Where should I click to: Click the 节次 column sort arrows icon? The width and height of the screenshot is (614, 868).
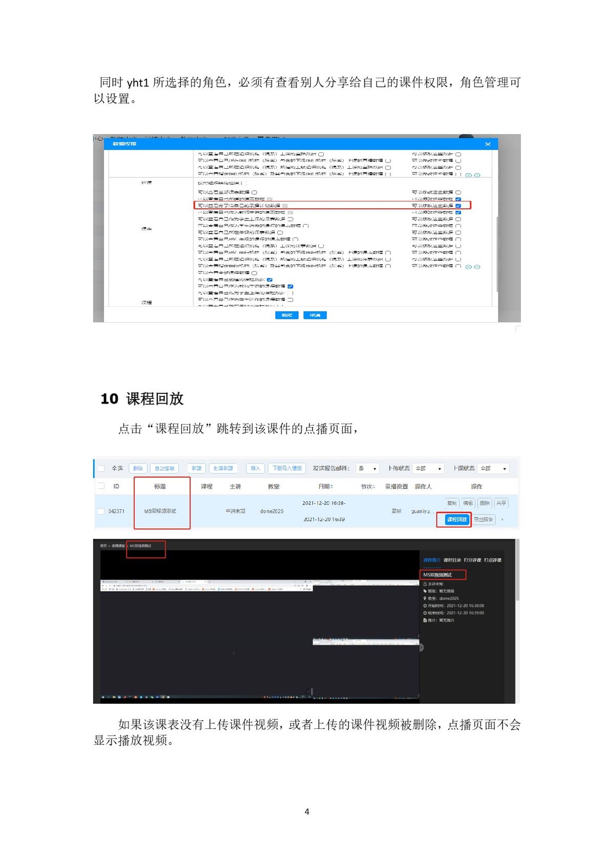click(374, 486)
